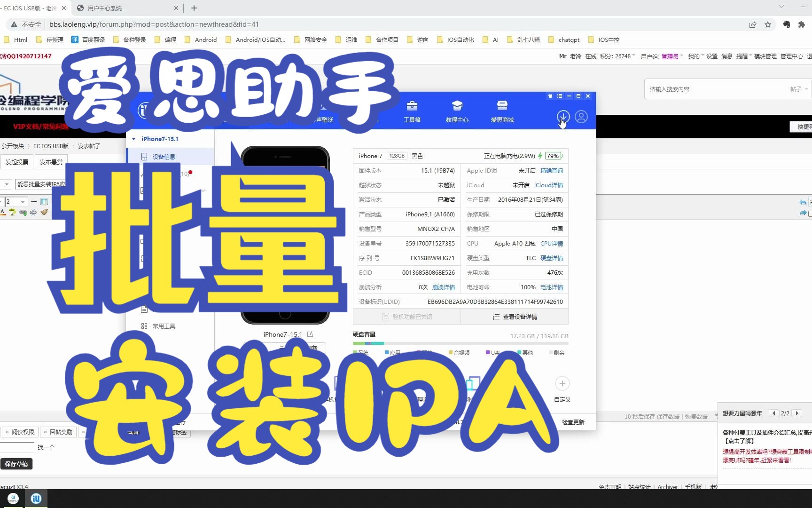Image resolution: width=812 pixels, height=508 pixels.
Task: Open the 爱思商城 store icon
Action: [x=502, y=111]
